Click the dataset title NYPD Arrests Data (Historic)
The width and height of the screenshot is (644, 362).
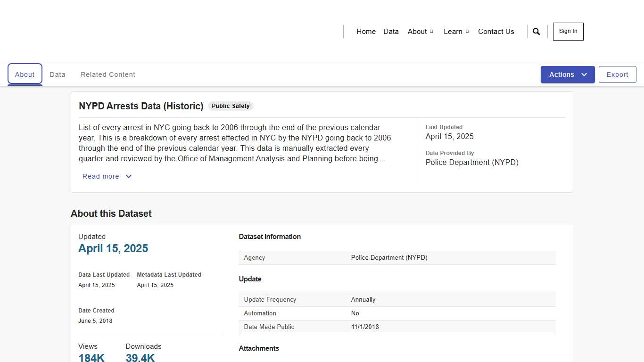[x=141, y=106]
